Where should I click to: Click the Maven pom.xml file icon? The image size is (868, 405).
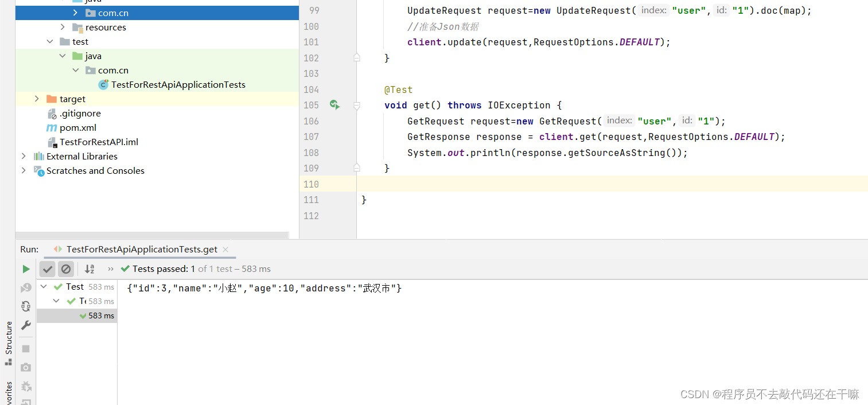(52, 127)
